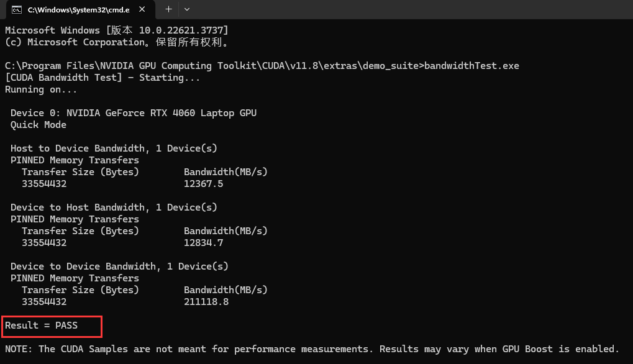Select the C:\Windows\System32\cmd.exe tab
This screenshot has height=364, width=633.
click(x=75, y=10)
